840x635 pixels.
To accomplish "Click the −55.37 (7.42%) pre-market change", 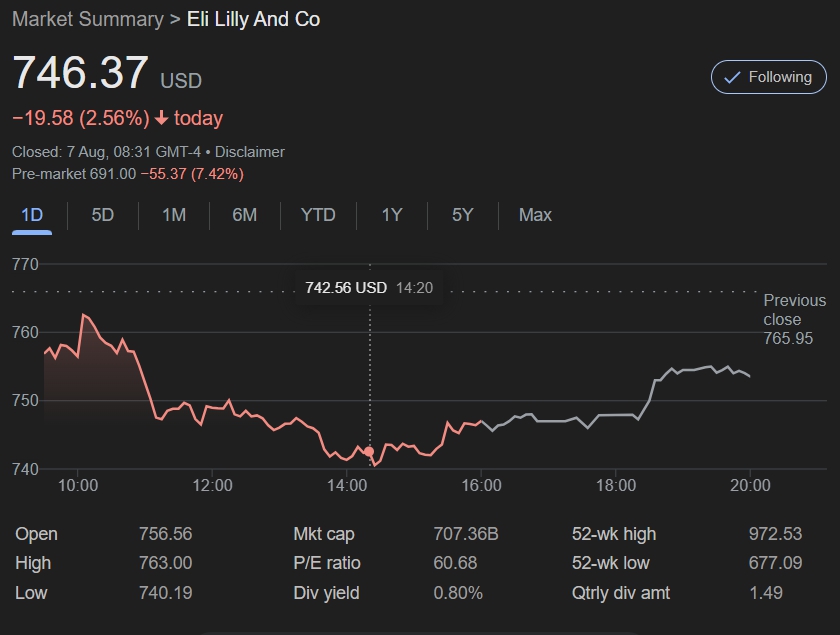I will coord(192,174).
